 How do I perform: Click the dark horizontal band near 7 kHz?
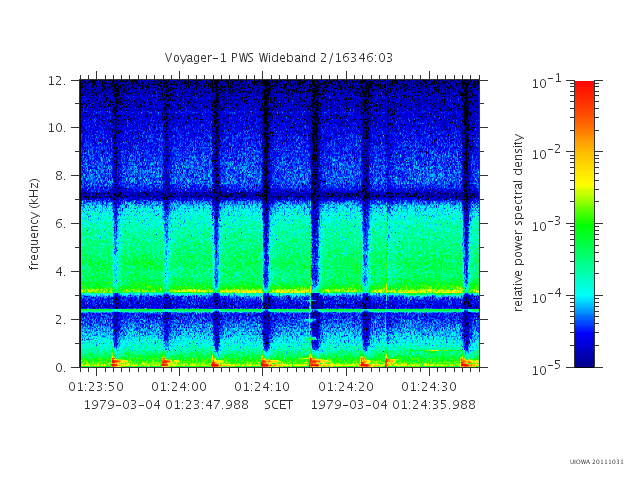[x=280, y=196]
